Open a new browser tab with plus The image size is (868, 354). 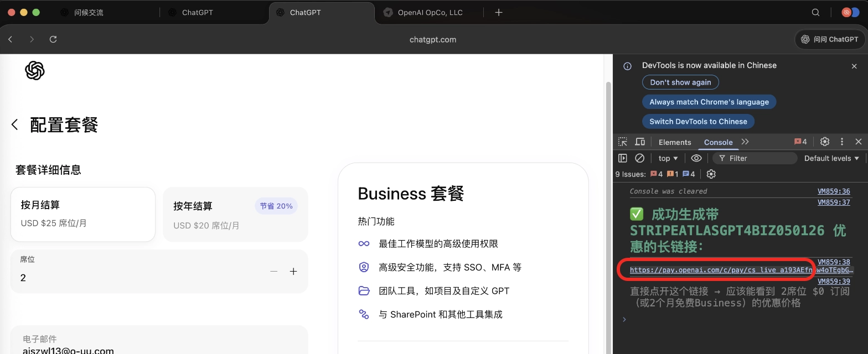(499, 12)
